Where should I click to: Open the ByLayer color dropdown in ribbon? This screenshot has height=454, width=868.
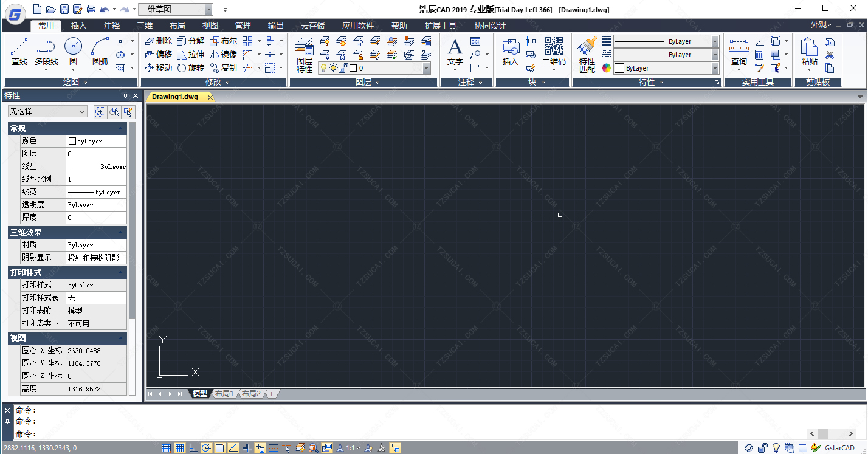(x=715, y=68)
